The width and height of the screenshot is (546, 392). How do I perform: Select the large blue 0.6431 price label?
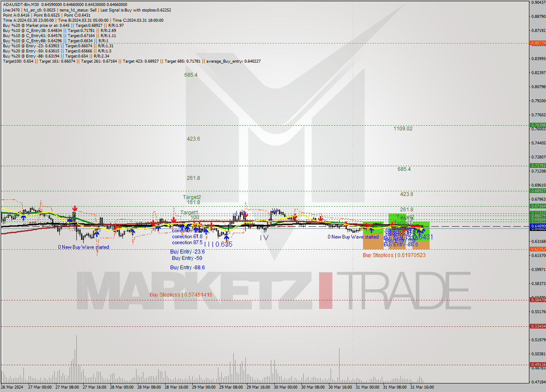coord(423,236)
